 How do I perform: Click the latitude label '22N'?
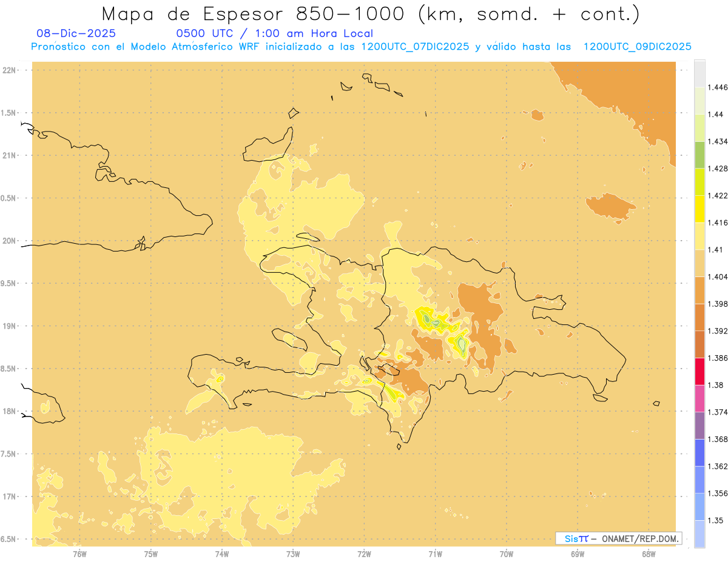pyautogui.click(x=10, y=70)
